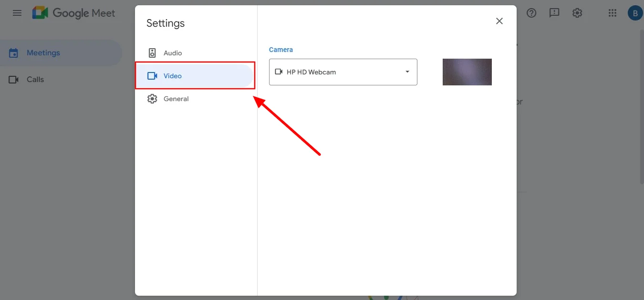Select the Video settings tab
644x300 pixels.
click(194, 76)
